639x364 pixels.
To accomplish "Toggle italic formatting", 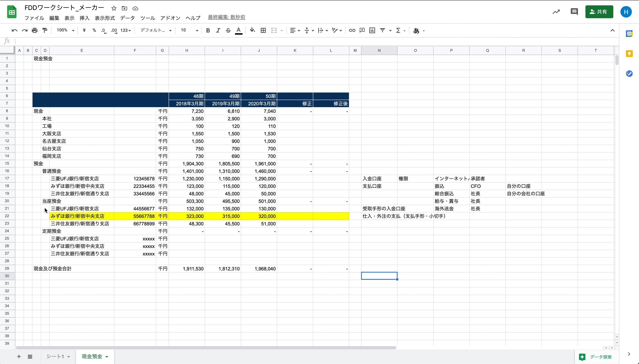I will tap(218, 31).
